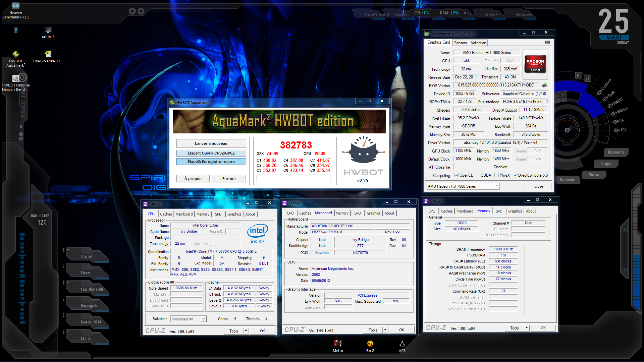Open the Wikisen link on circular dock
The width and height of the screenshot is (644, 362).
pyautogui.click(x=620, y=111)
